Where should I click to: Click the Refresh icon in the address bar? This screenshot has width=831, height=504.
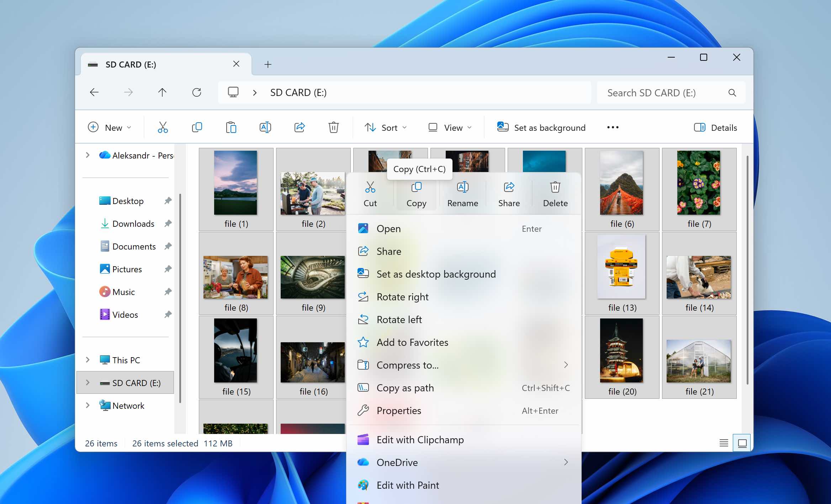click(197, 92)
